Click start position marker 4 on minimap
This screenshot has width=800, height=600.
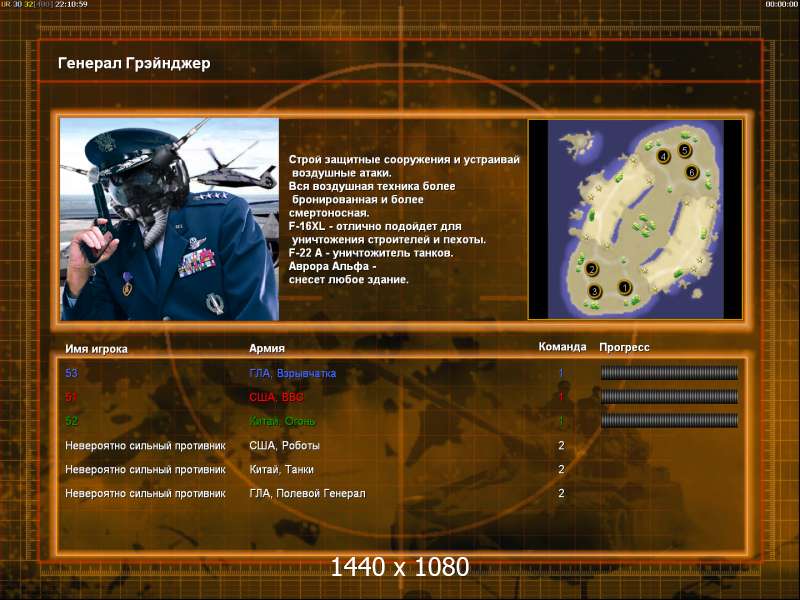(663, 156)
